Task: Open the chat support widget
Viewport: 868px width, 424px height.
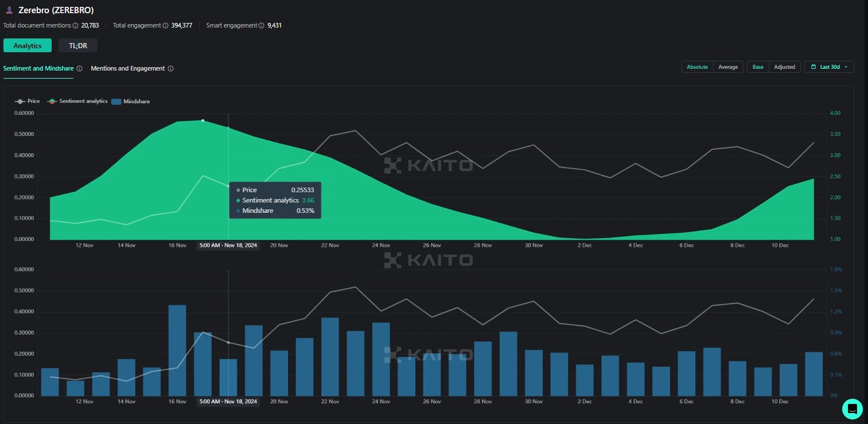Action: coord(852,409)
